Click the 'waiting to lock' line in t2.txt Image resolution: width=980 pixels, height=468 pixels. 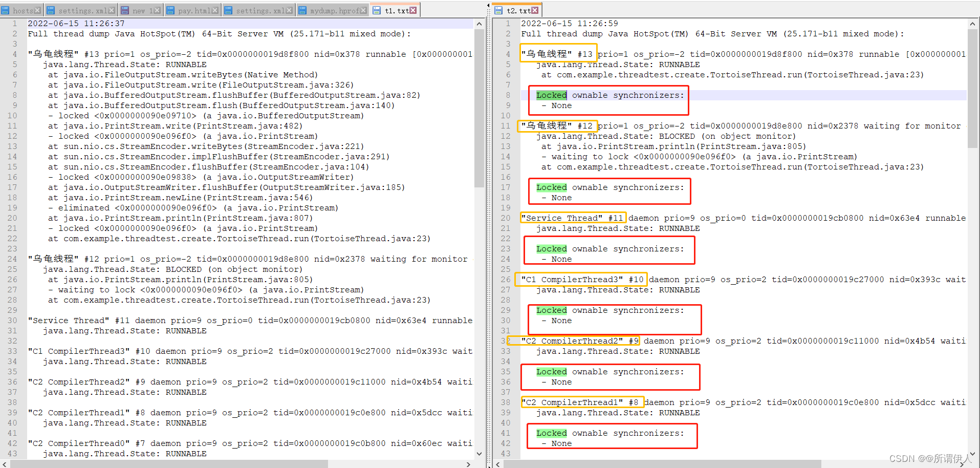pos(700,157)
